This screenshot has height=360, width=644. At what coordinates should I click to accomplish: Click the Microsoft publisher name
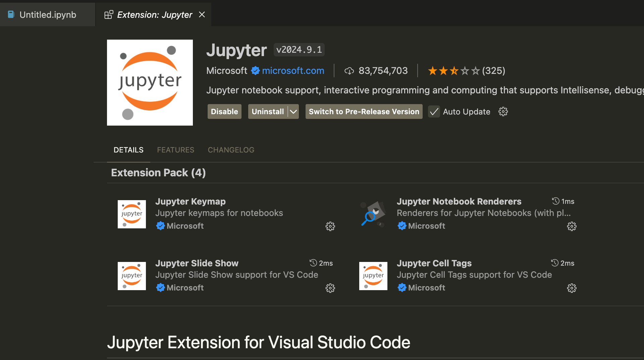(x=227, y=71)
